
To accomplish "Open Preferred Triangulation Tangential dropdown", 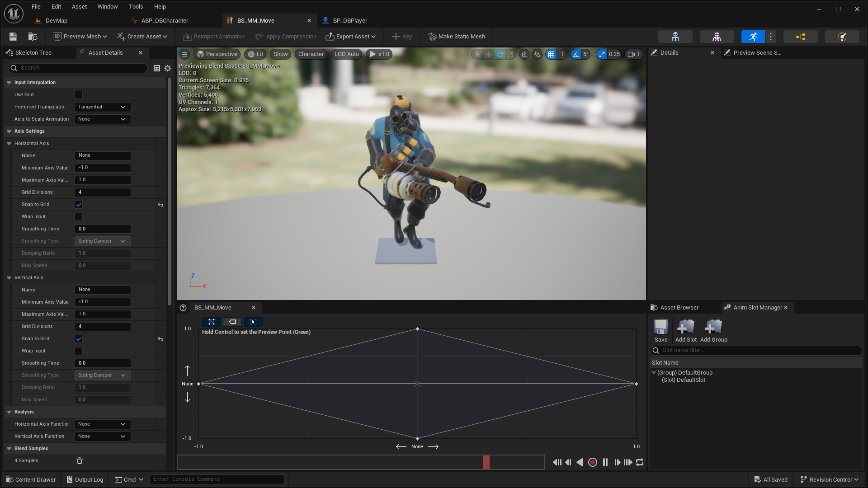I will coord(103,107).
